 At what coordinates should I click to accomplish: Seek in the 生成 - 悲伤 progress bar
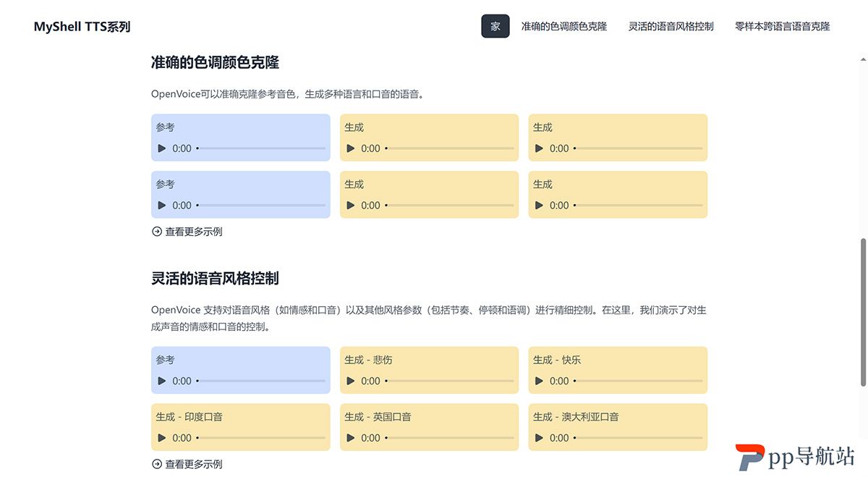pyautogui.click(x=449, y=381)
